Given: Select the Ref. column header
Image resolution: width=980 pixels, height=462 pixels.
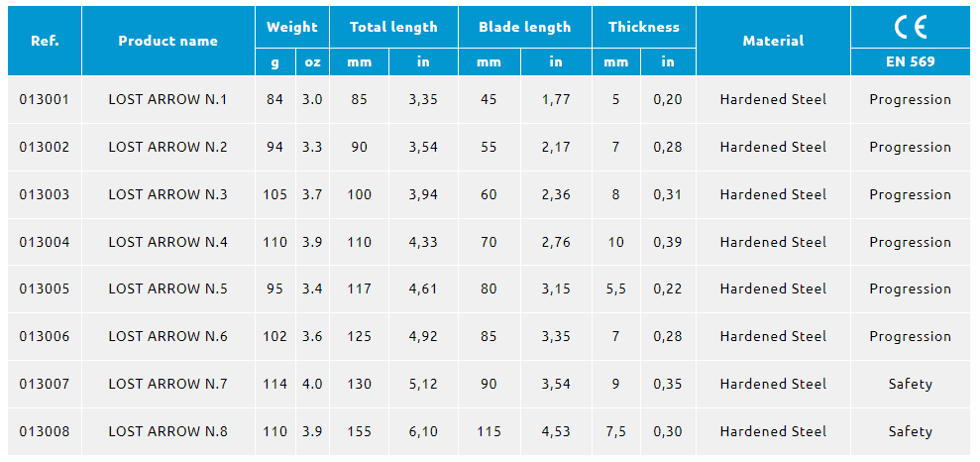Looking at the screenshot, I should (45, 41).
